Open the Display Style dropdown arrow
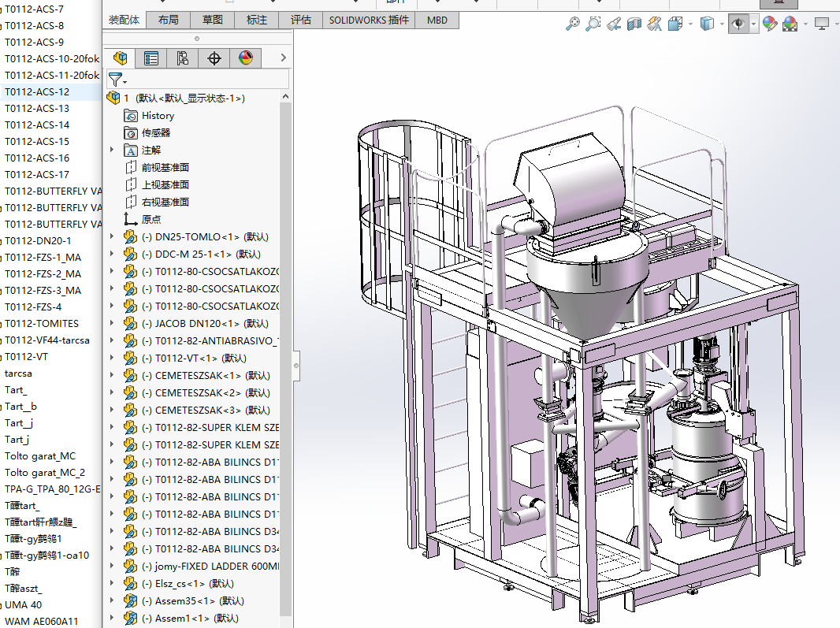The height and width of the screenshot is (628, 840). [x=723, y=24]
